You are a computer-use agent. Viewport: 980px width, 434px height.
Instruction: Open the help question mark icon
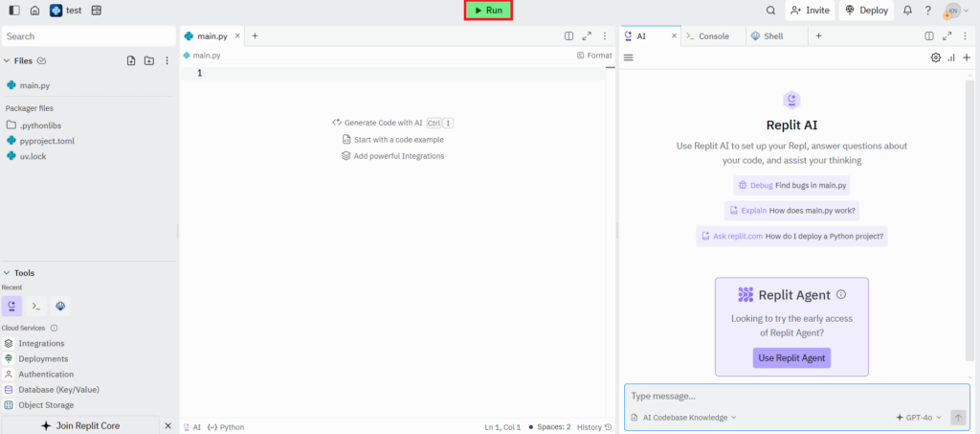coord(927,11)
